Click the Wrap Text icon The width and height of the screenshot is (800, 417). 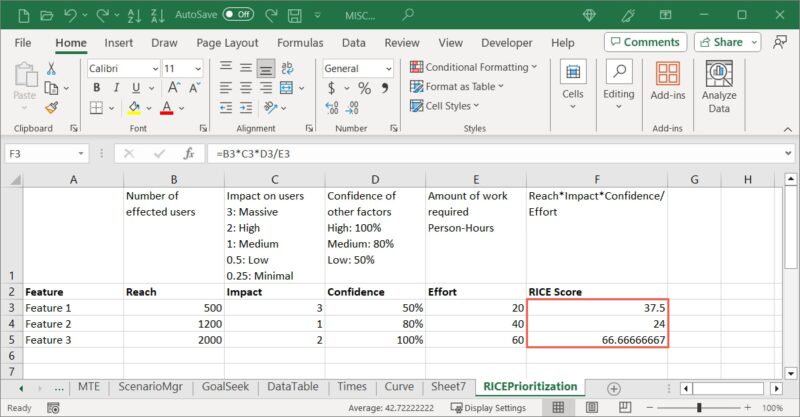(x=287, y=68)
